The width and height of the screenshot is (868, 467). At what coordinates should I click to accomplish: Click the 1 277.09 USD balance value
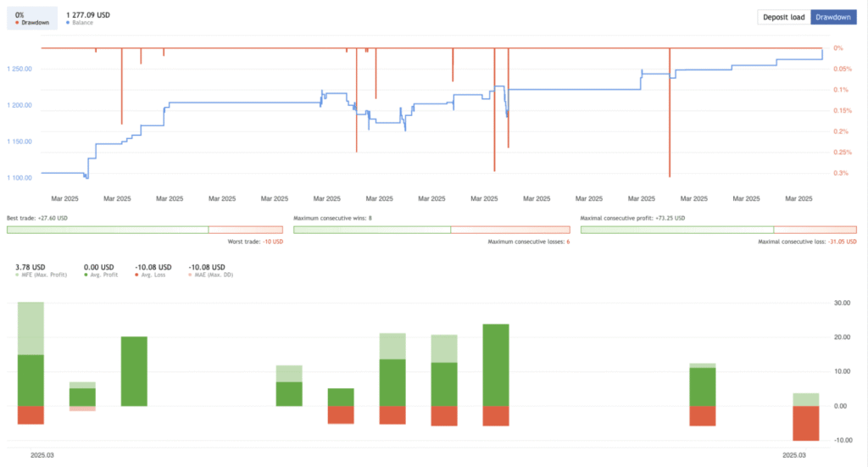(87, 14)
